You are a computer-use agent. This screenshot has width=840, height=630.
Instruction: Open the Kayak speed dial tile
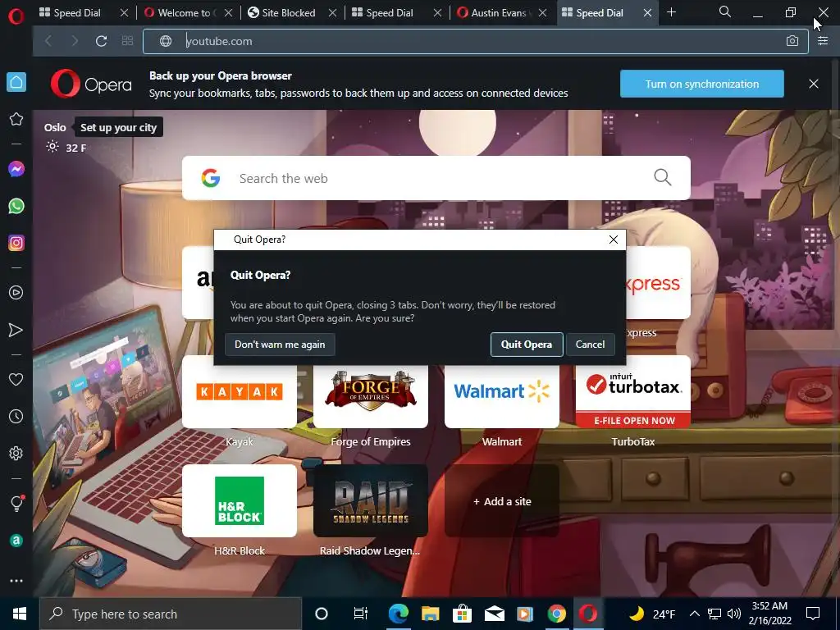[x=240, y=391]
